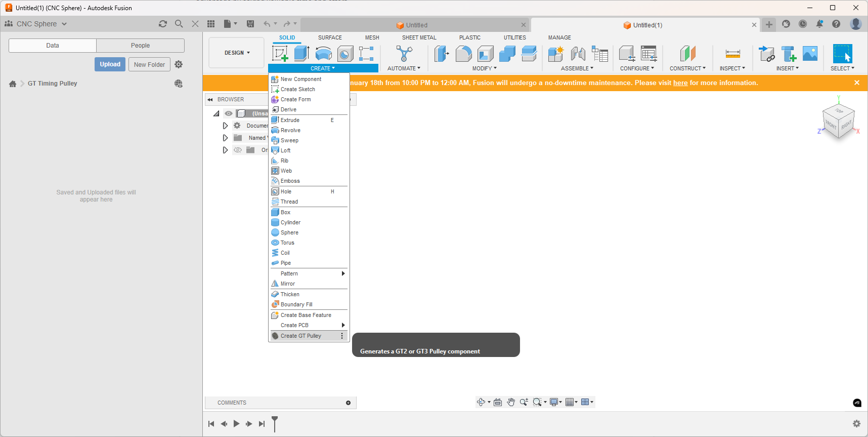Click the Hole tool icon in the ribbon
The height and width of the screenshot is (437, 868).
click(345, 54)
